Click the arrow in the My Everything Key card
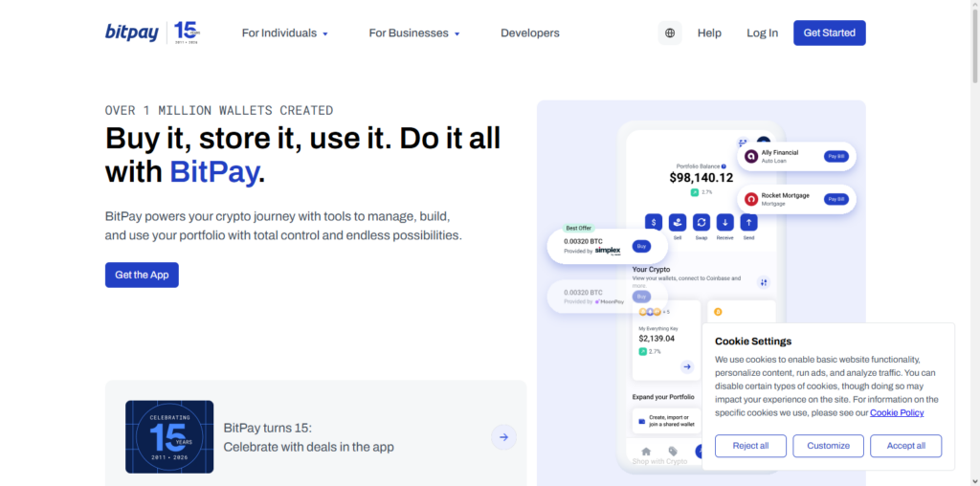The height and width of the screenshot is (486, 980). pyautogui.click(x=687, y=366)
